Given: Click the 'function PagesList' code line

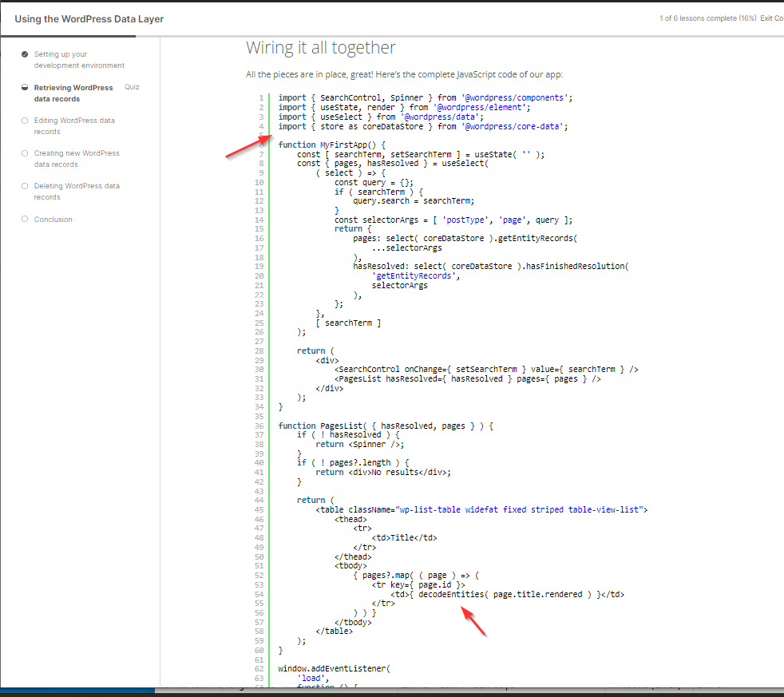Looking at the screenshot, I should point(386,426).
